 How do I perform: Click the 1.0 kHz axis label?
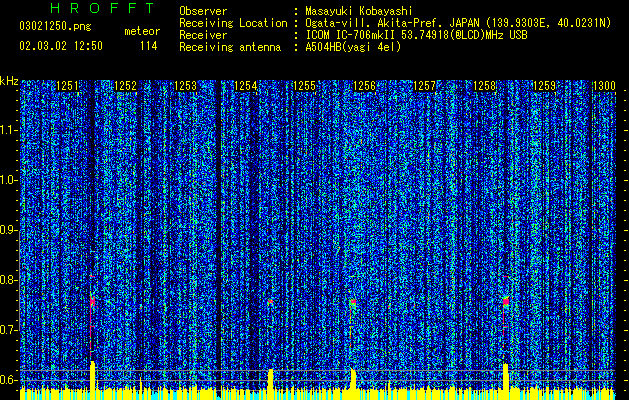point(9,180)
